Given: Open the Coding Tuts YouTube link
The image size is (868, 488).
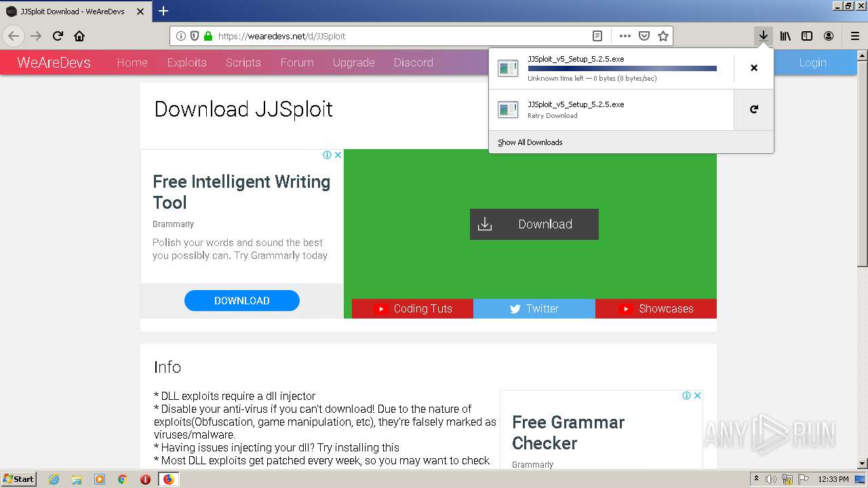Looking at the screenshot, I should (x=412, y=308).
